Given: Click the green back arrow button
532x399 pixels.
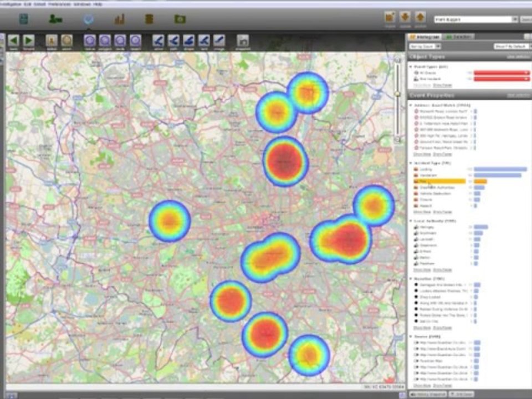Looking at the screenshot, I should [x=13, y=40].
